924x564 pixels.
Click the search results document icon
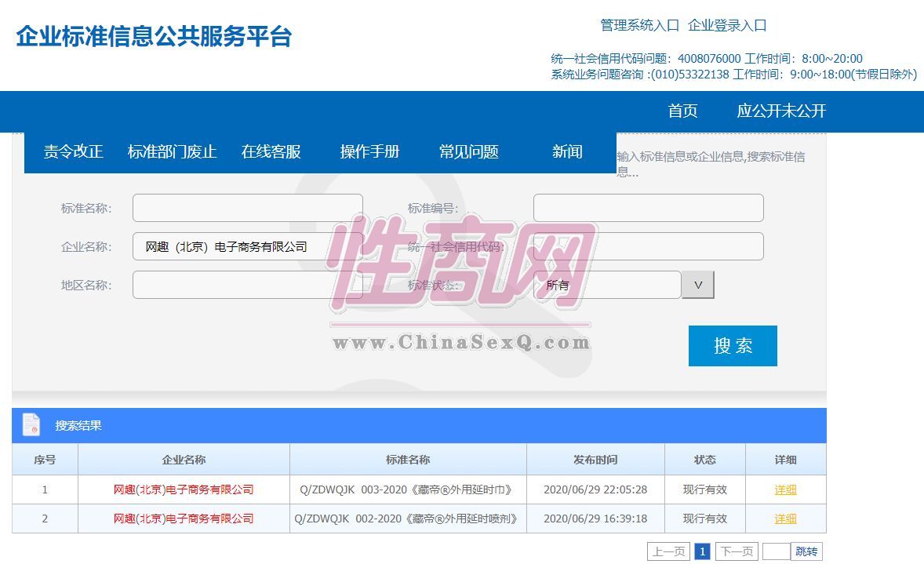(31, 425)
